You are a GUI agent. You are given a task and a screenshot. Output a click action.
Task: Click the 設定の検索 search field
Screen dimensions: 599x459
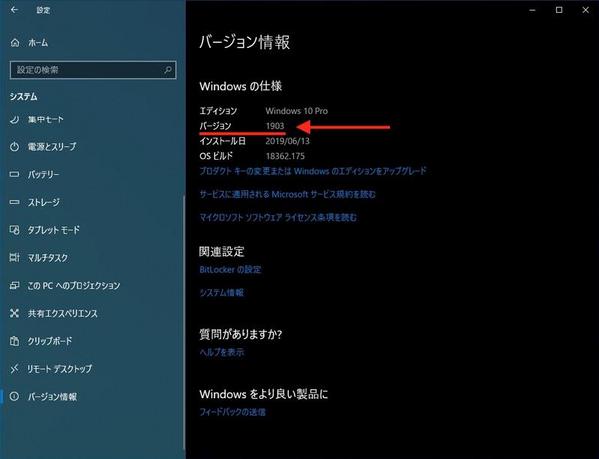93,70
